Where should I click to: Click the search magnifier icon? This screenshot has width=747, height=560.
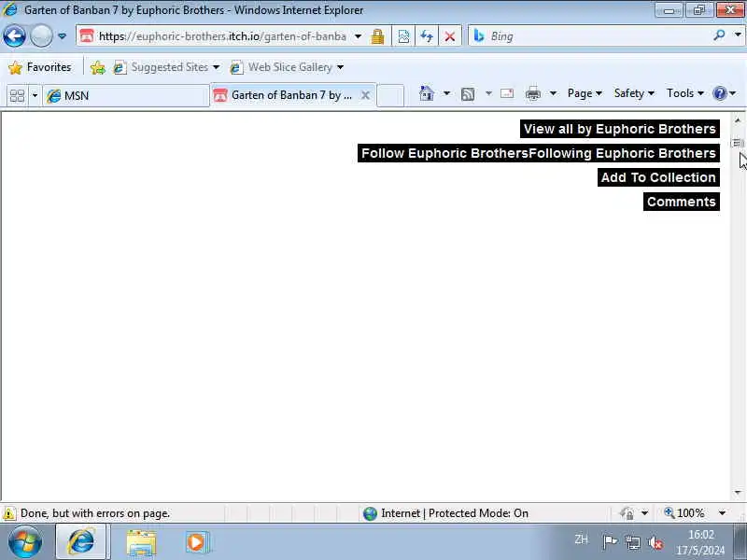pyautogui.click(x=719, y=35)
